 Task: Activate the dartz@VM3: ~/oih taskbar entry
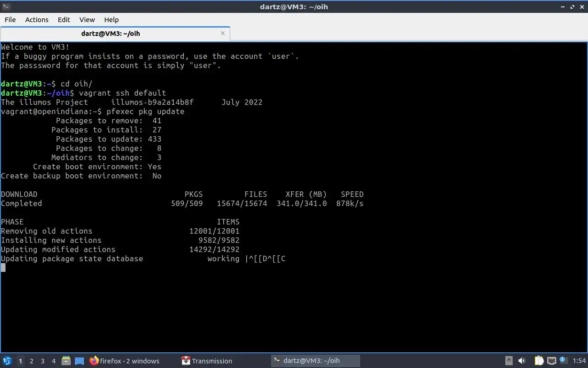tap(315, 361)
